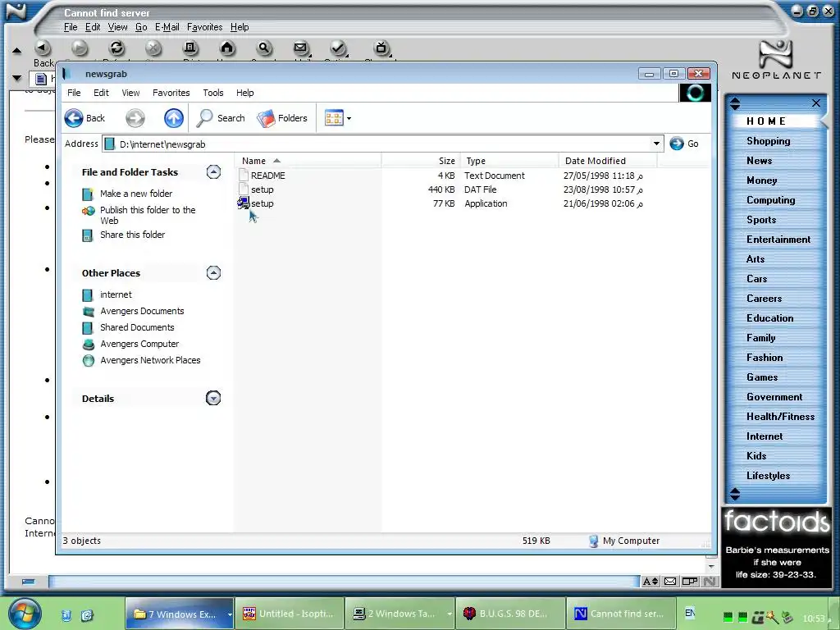The image size is (840, 630).
Task: Click HOME tab in NeoPlanet sidebar
Action: (x=767, y=121)
